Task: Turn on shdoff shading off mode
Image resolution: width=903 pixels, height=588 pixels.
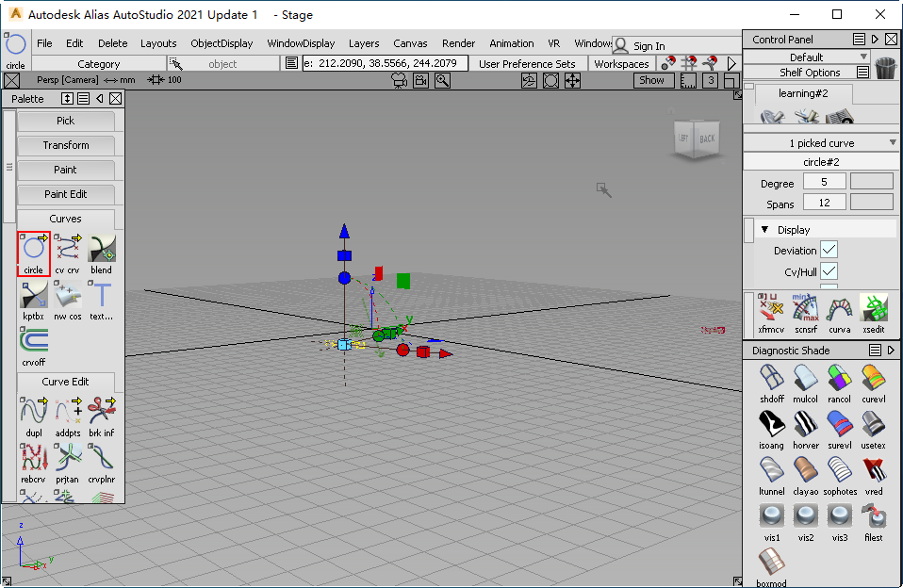Action: click(x=771, y=384)
